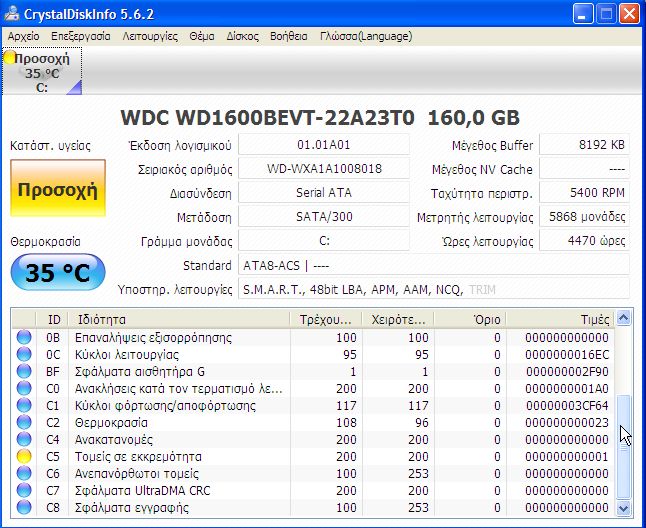Click the yellow Προσοχή health status button
The width and height of the screenshot is (646, 528).
tap(58, 188)
